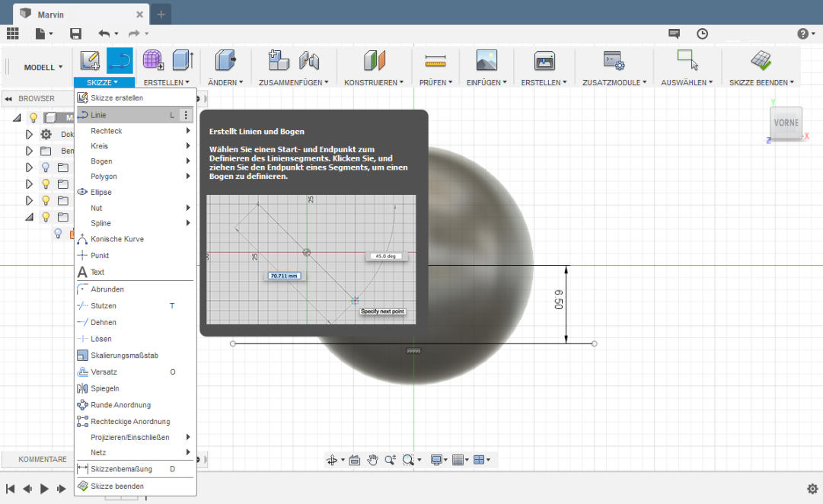Open the MODELL workspace dropdown

[x=43, y=67]
